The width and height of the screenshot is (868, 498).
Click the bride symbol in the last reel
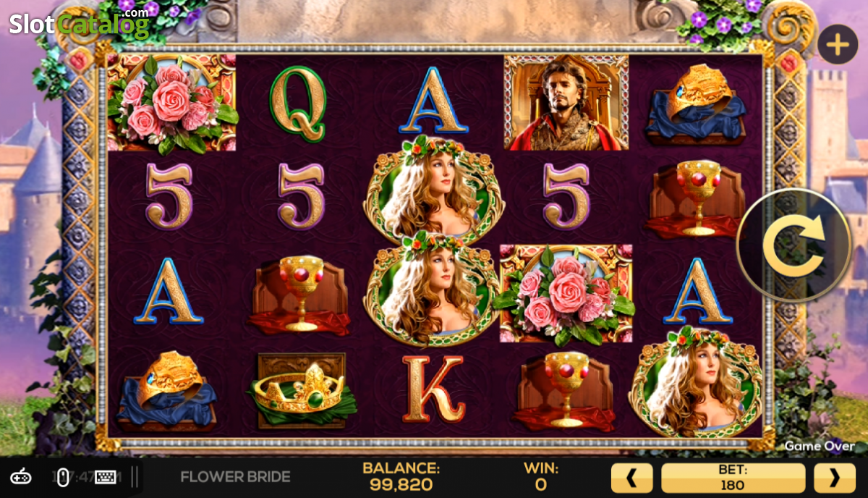point(695,381)
